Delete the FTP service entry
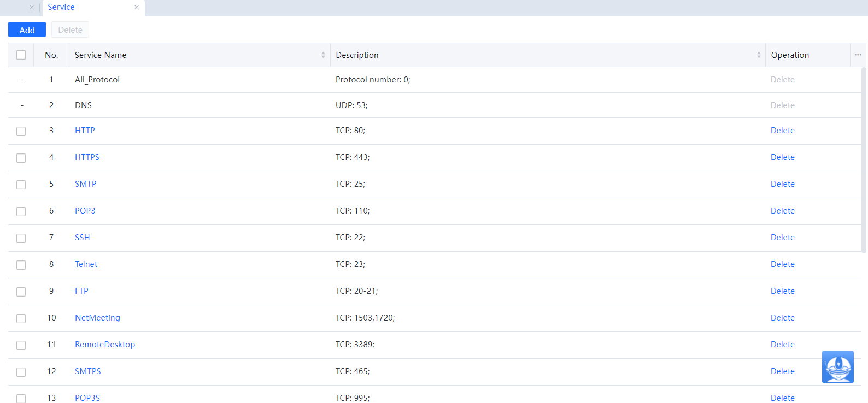 [x=782, y=291]
